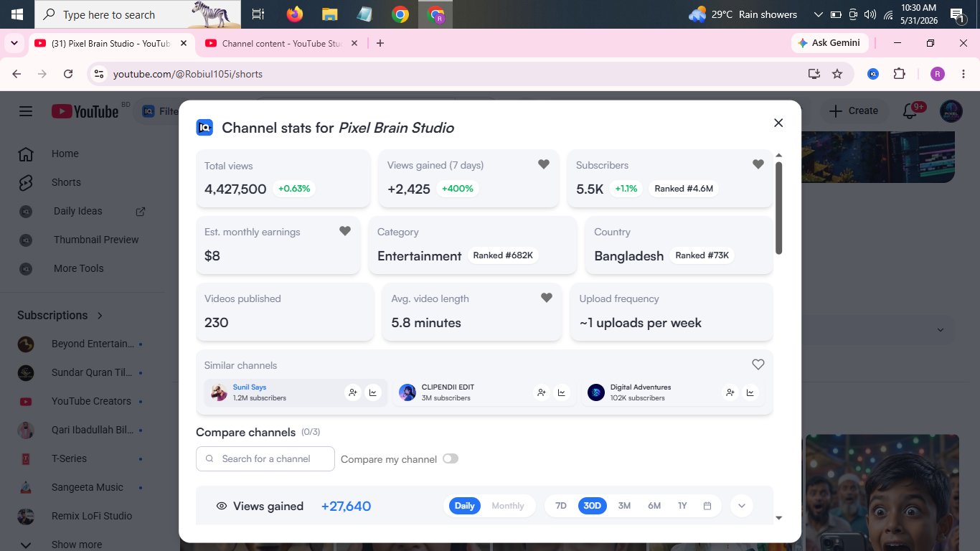Open the YouTube account avatar menu
This screenshot has height=551, width=980.
coord(951,111)
